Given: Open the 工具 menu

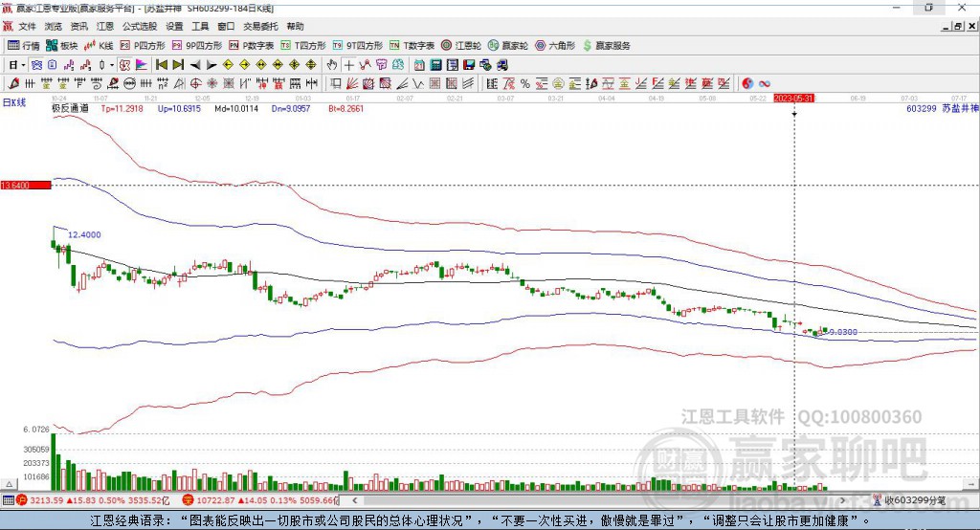Looking at the screenshot, I should pyautogui.click(x=200, y=26).
